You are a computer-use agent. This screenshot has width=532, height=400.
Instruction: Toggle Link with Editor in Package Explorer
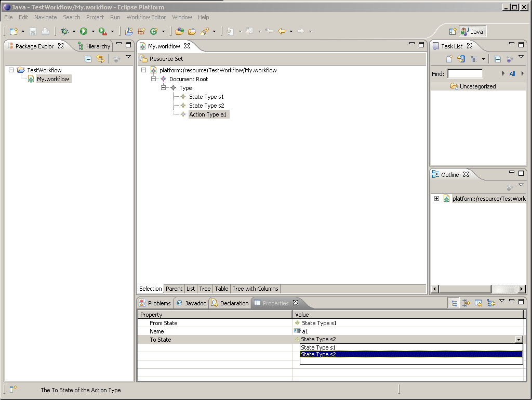click(x=100, y=59)
